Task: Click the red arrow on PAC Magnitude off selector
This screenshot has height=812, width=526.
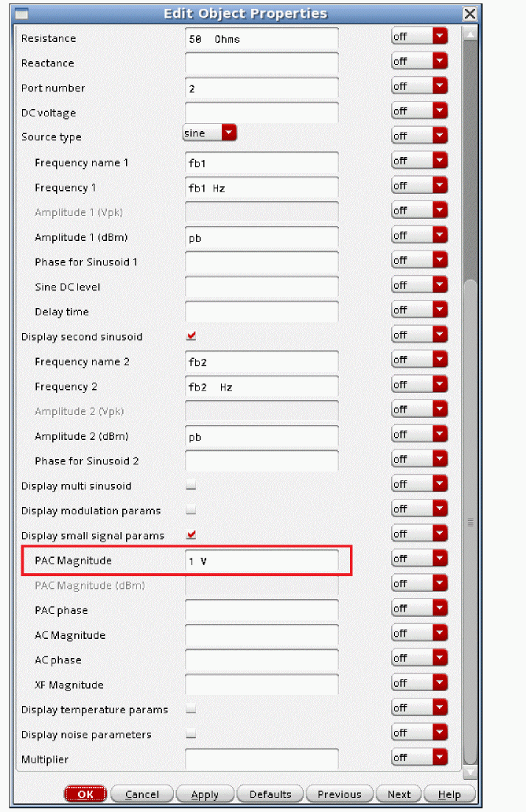Action: 440,559
